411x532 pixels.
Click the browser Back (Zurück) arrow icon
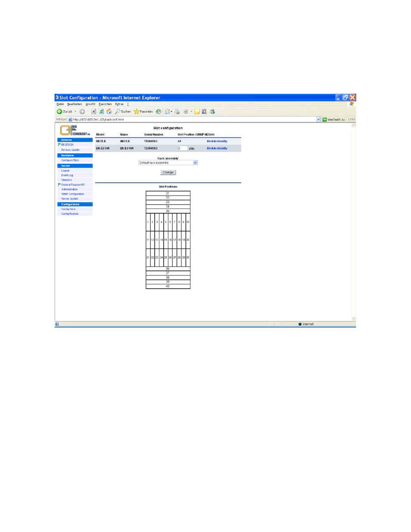click(x=60, y=112)
